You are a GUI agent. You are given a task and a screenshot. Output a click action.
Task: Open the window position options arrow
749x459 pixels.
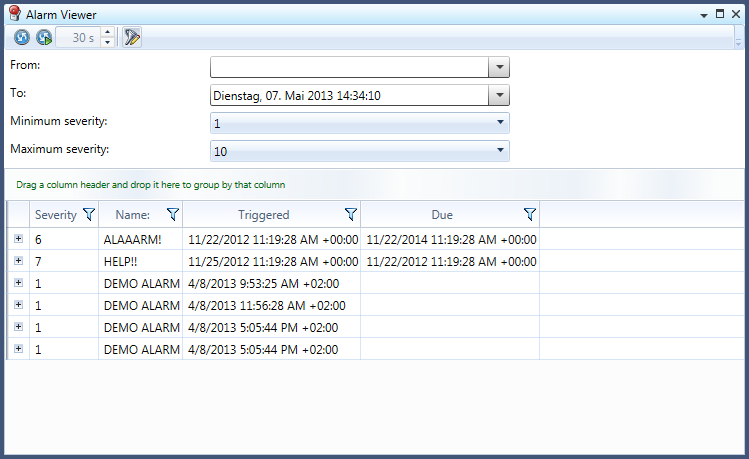point(704,15)
